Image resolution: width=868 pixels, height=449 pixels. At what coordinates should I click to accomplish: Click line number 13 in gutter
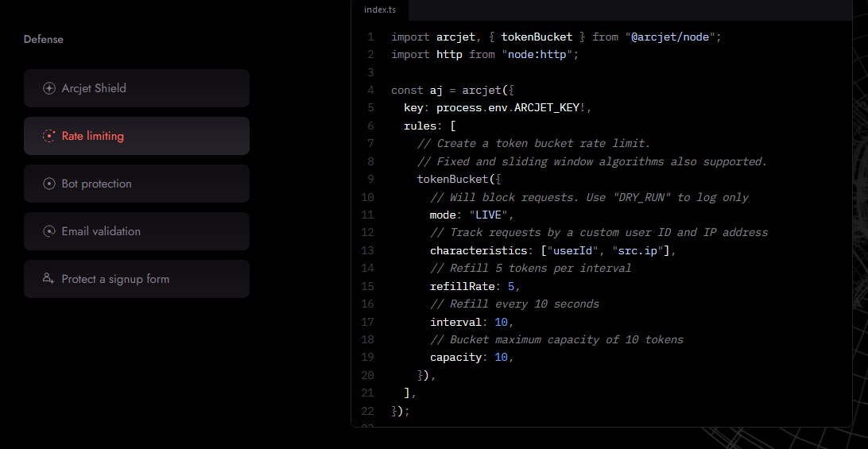[x=367, y=251]
